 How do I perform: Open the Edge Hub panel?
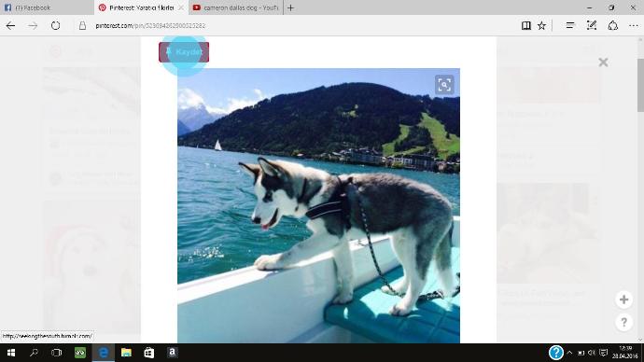tap(570, 25)
